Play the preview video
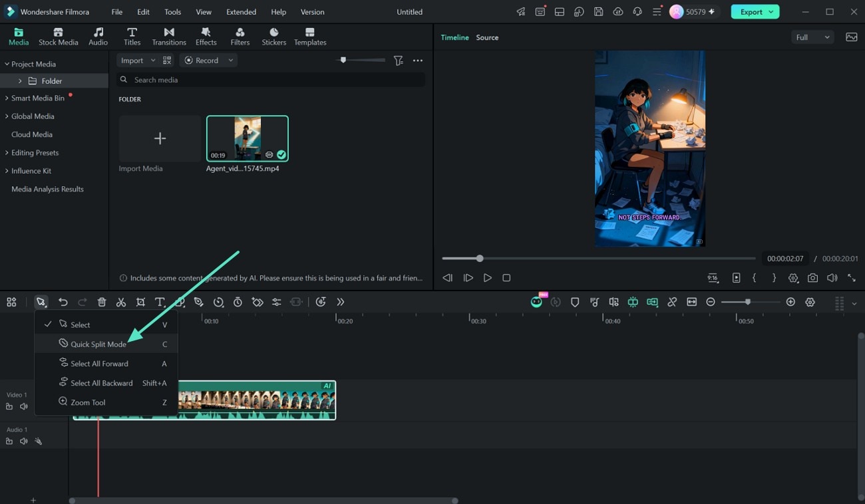Image resolution: width=865 pixels, height=504 pixels. pyautogui.click(x=488, y=278)
